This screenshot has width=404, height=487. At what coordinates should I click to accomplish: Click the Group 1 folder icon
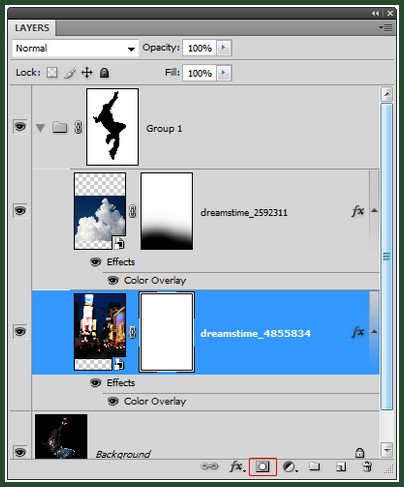tap(60, 127)
